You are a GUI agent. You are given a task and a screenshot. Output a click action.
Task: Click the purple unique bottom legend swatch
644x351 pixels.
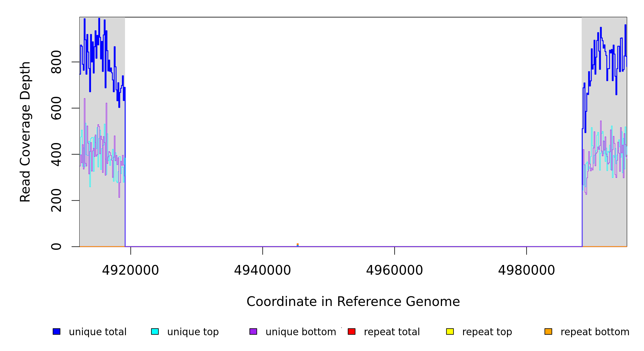(253, 331)
